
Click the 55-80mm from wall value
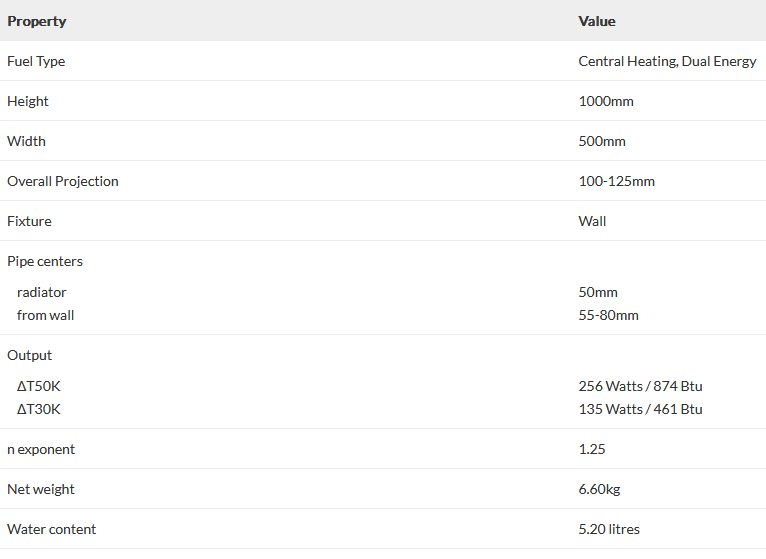(x=608, y=315)
